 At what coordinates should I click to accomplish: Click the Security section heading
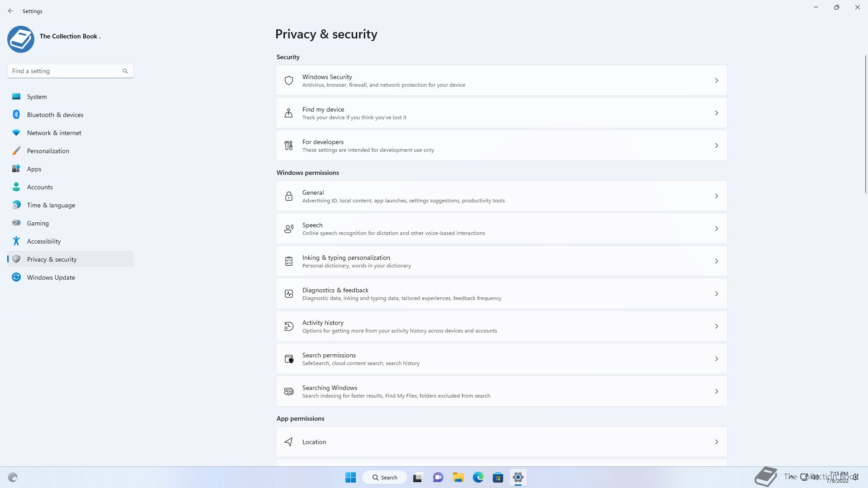[x=288, y=57]
